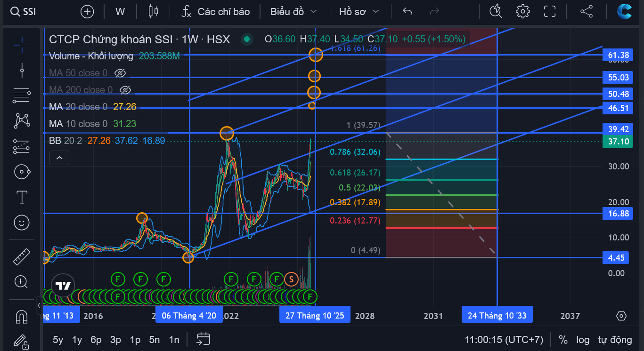Show the hidden MA 200 indicator
This screenshot has height=351, width=644.
tap(125, 90)
